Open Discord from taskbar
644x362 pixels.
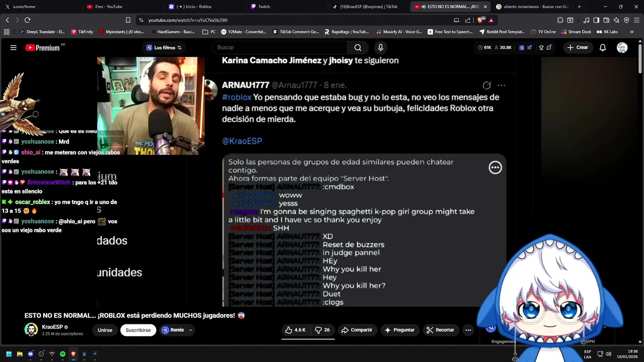[x=30, y=354]
